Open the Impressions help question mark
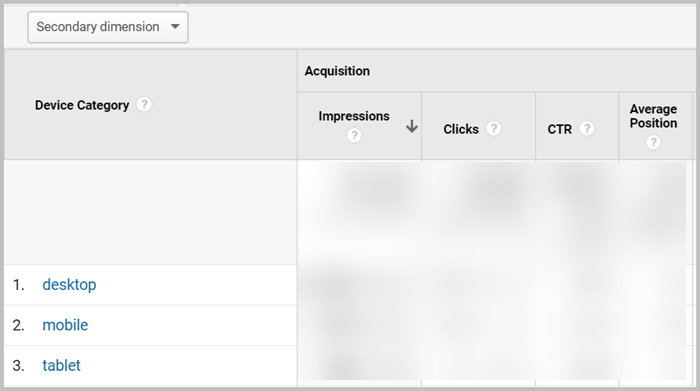The height and width of the screenshot is (391, 700). pos(354,135)
